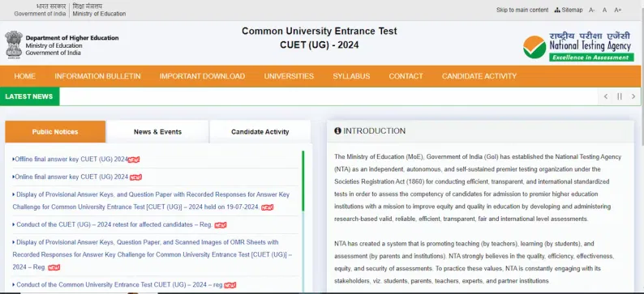
Task: Click the Common University Entrance Test heading
Action: point(319,31)
